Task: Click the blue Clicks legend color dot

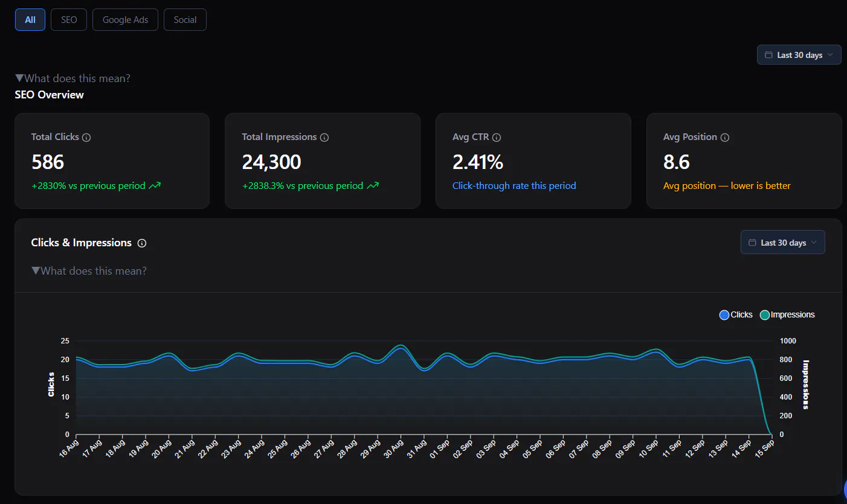Action: coord(724,315)
